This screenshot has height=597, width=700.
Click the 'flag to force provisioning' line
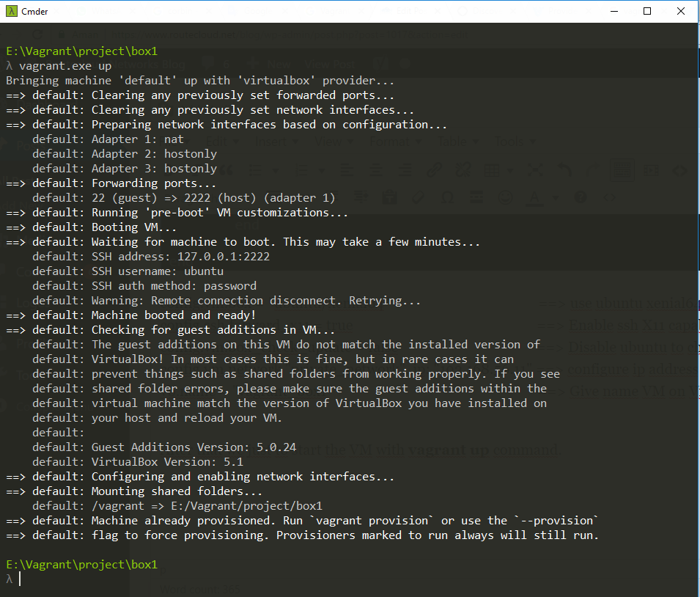click(x=302, y=535)
